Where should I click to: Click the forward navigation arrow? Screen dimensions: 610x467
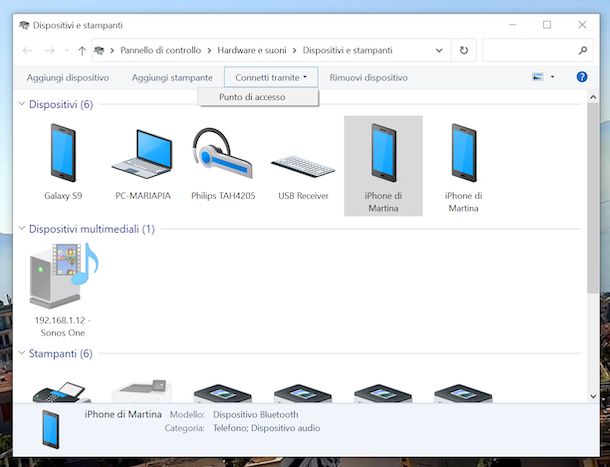[x=49, y=51]
